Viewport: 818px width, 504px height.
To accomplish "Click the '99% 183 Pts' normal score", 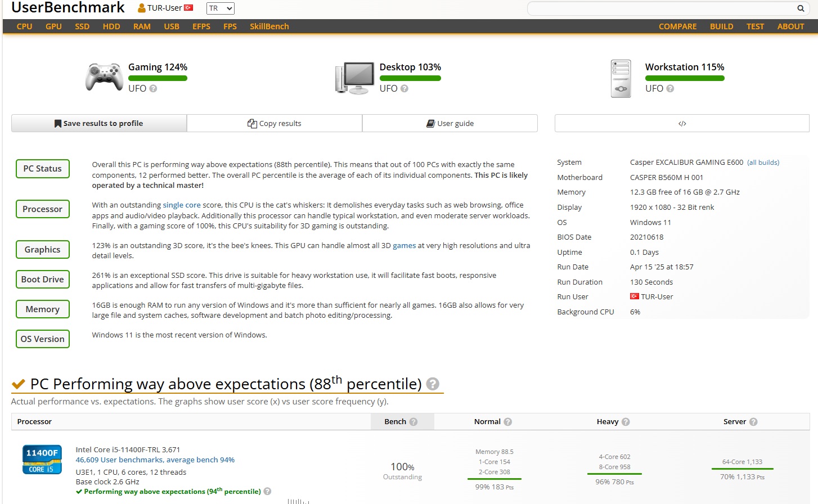I will pos(494,487).
